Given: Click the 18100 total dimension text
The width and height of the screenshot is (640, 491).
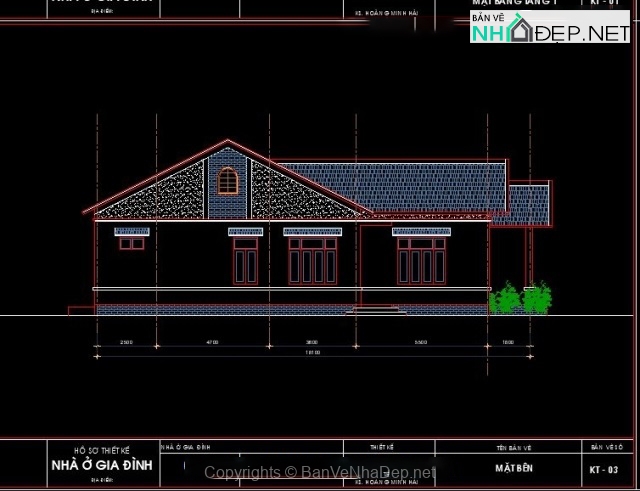Looking at the screenshot, I should [313, 353].
